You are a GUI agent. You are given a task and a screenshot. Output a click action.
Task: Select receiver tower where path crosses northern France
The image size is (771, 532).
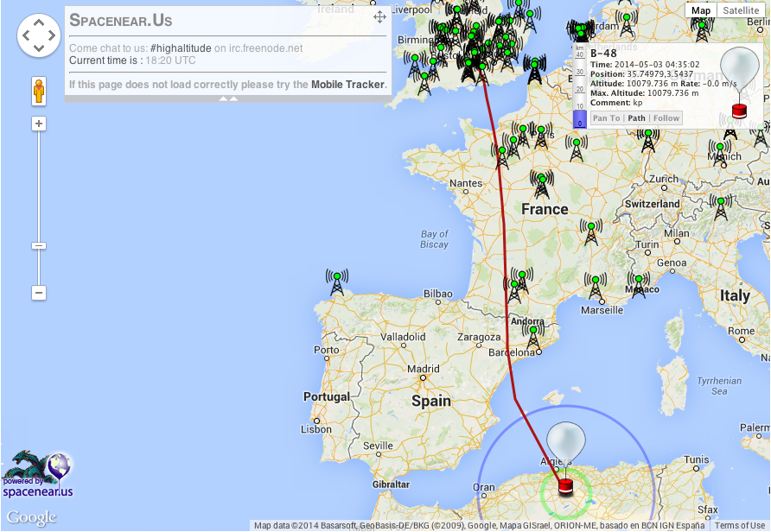pyautogui.click(x=501, y=156)
